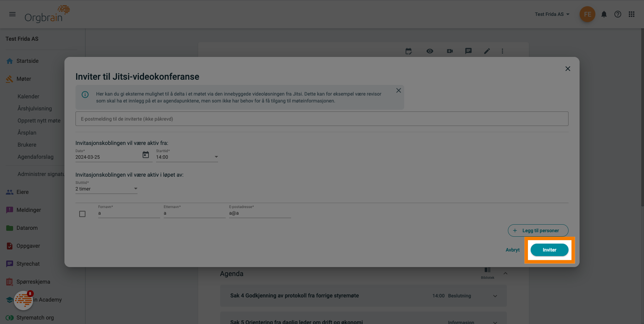
Task: Click the FE user avatar
Action: coord(587,14)
